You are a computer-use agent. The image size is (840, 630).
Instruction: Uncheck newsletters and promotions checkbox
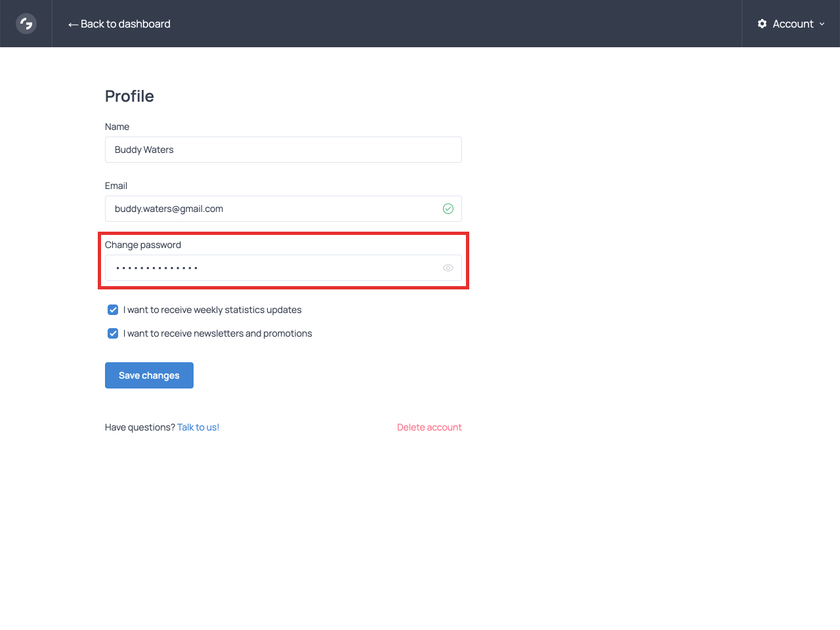113,333
